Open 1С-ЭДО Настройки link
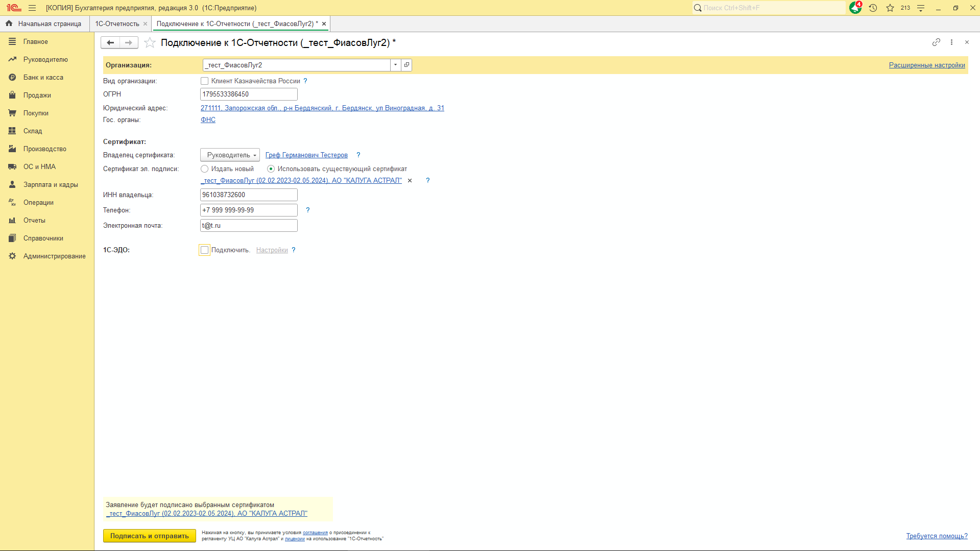 (272, 250)
